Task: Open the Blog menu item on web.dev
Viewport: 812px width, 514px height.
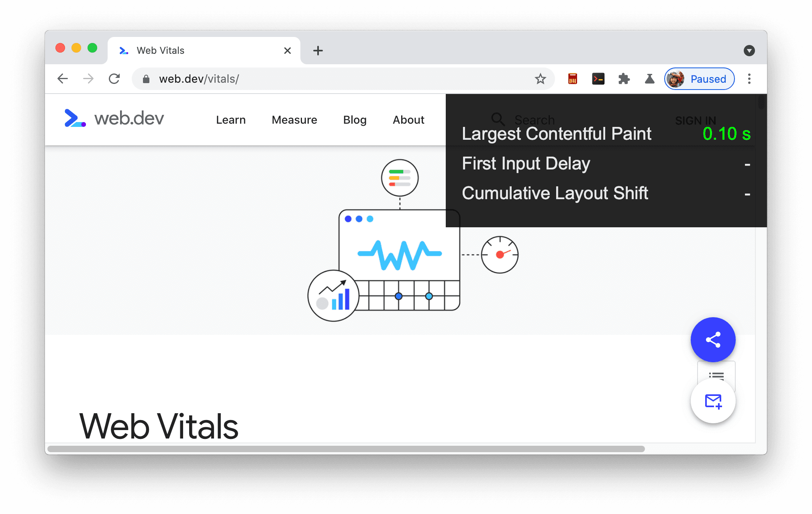Action: point(355,120)
